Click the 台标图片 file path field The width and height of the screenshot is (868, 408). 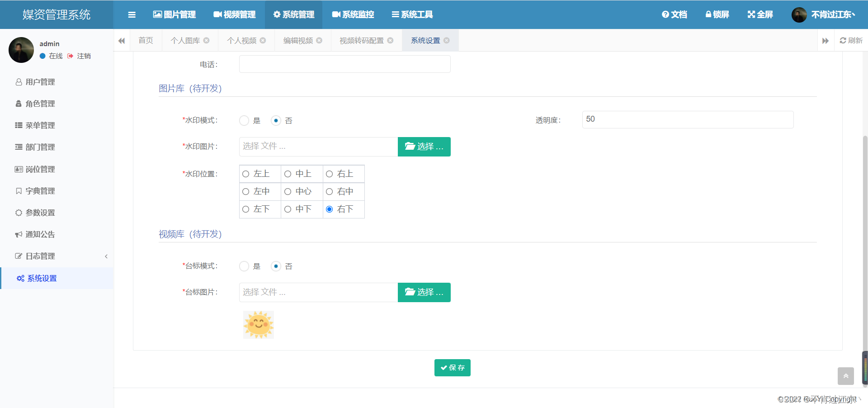[319, 292]
